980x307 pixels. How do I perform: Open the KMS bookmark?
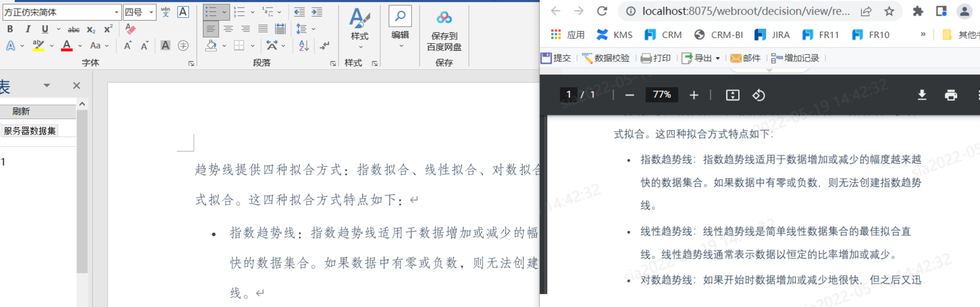click(x=615, y=35)
